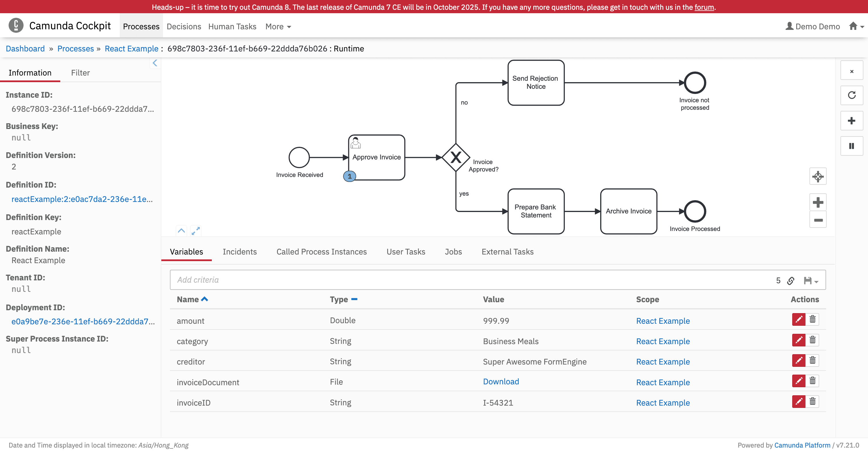The image size is (868, 451).
Task: Open the saved searches dropdown
Action: (x=810, y=280)
